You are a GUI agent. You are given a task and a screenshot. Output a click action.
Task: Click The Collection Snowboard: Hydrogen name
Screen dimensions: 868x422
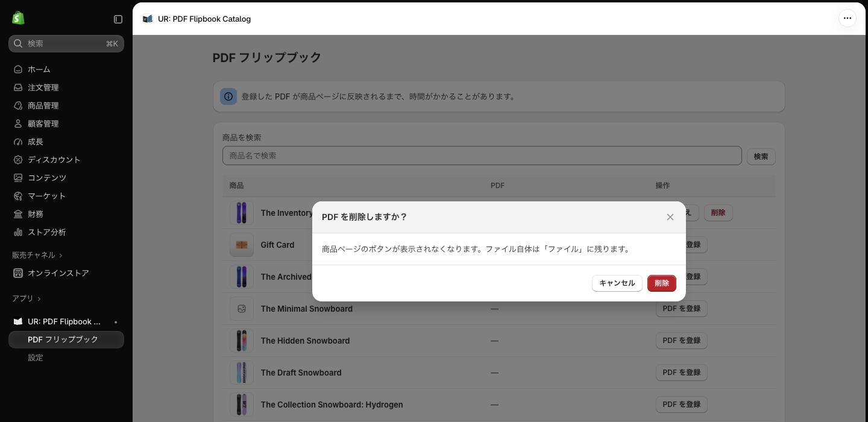click(332, 405)
